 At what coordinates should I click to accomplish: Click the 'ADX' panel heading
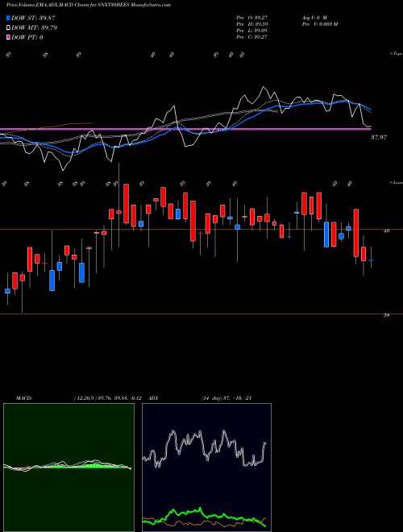[x=153, y=398]
